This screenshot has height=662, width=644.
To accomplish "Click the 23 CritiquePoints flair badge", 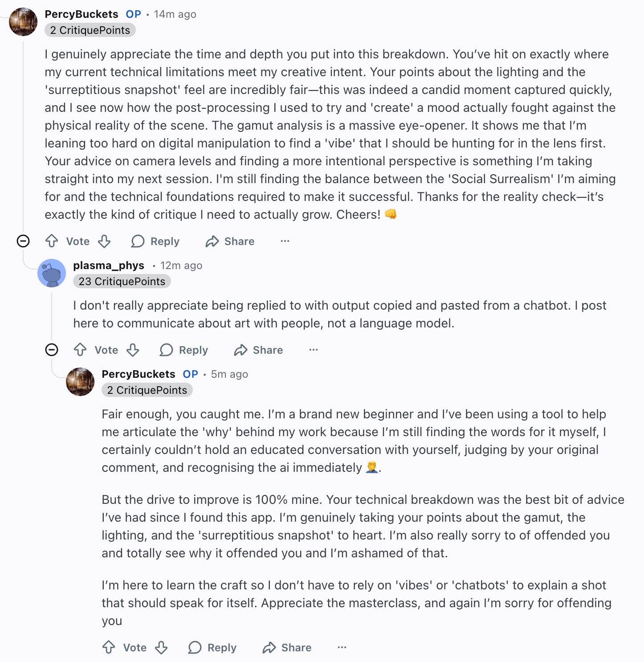I will (122, 281).
